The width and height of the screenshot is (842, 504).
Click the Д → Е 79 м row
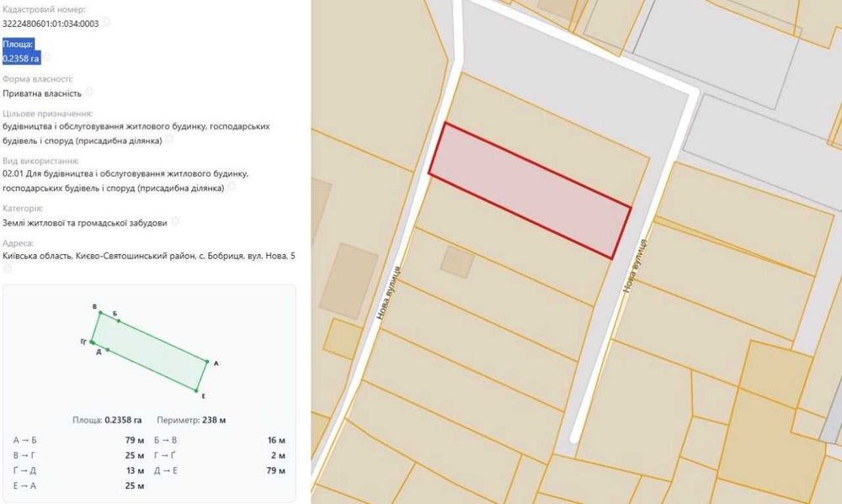tap(220, 470)
